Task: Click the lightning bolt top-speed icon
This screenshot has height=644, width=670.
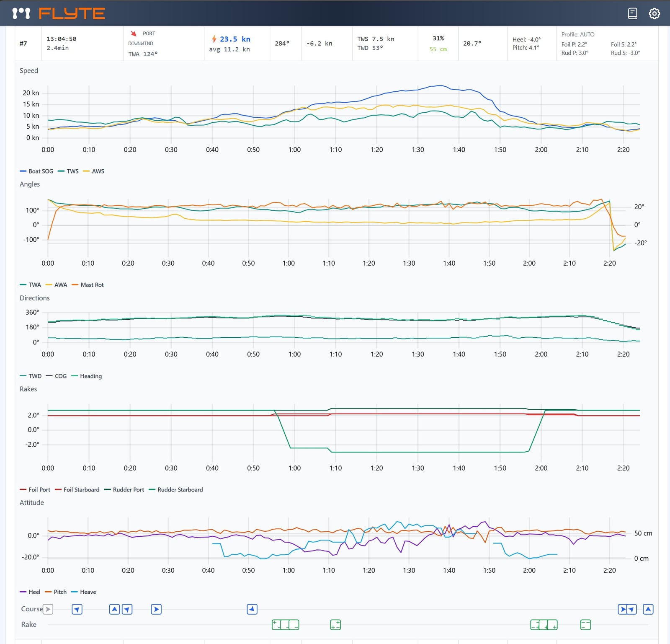Action: [x=215, y=39]
